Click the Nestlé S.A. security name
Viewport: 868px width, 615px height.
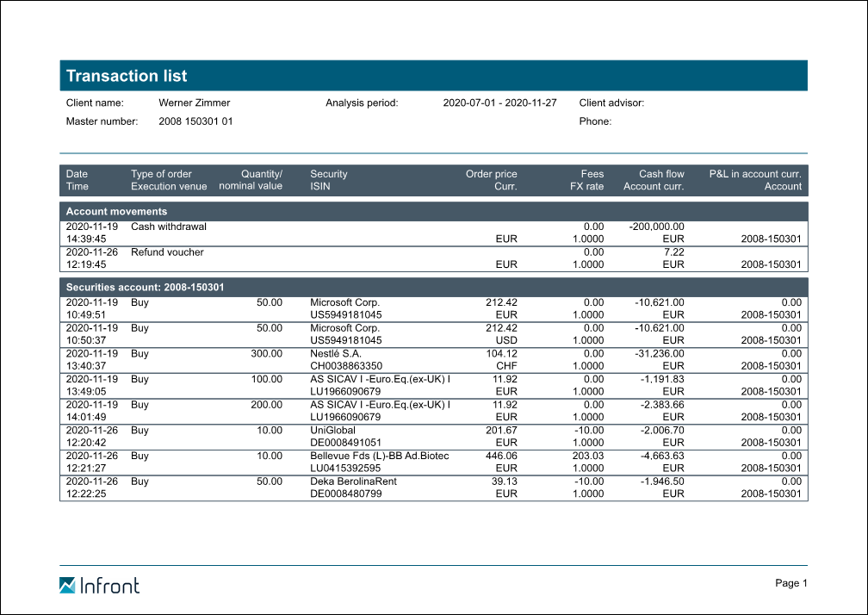tap(336, 353)
